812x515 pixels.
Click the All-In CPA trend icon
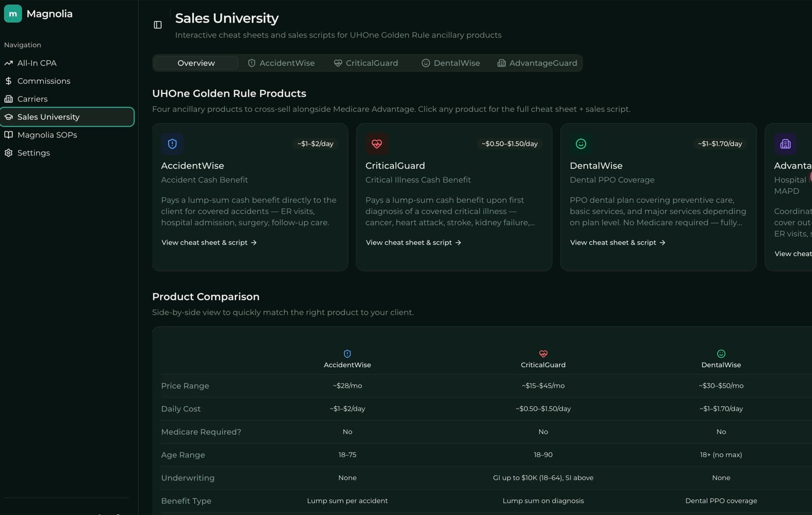pyautogui.click(x=9, y=63)
